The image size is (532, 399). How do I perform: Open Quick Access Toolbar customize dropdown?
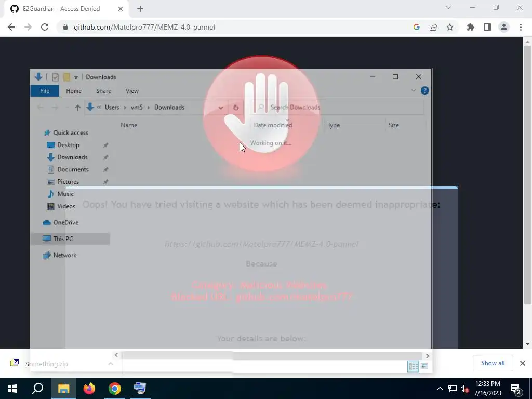click(x=76, y=77)
